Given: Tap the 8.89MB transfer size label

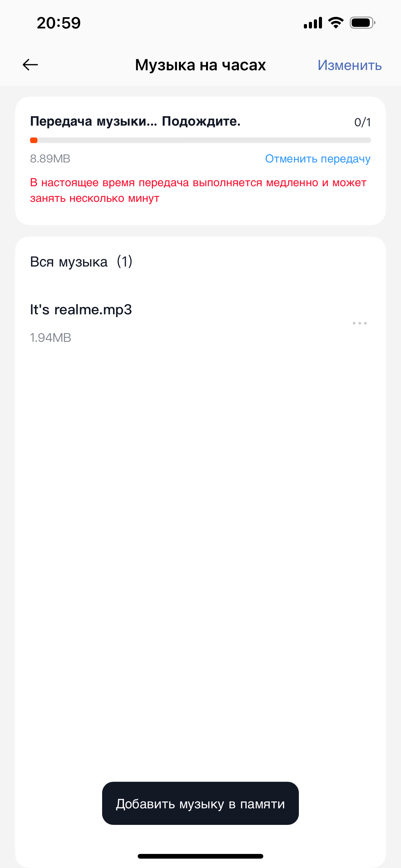Looking at the screenshot, I should (x=50, y=158).
